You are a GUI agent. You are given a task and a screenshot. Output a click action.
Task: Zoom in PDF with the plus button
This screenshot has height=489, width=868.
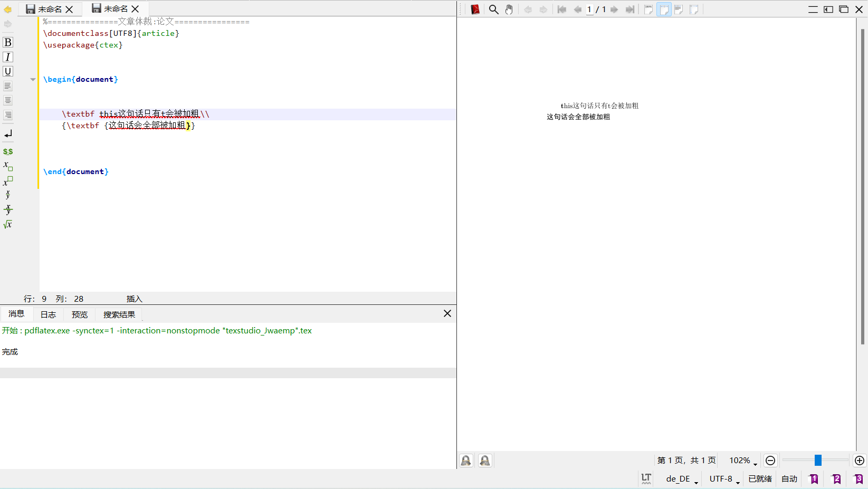860,461
